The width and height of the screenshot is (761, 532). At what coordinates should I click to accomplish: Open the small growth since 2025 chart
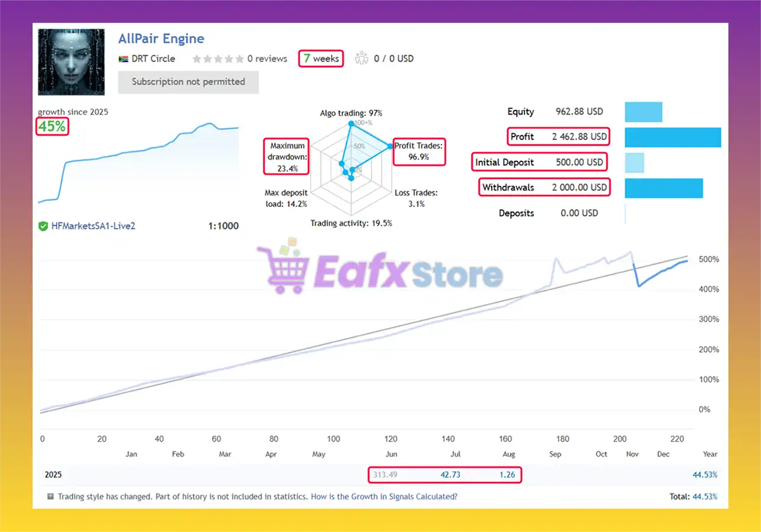tap(139, 162)
